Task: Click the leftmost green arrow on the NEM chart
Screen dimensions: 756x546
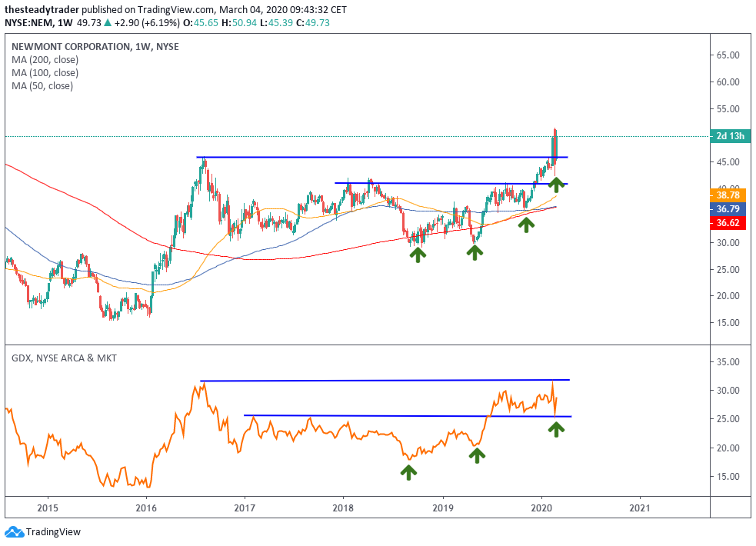Action: click(418, 254)
